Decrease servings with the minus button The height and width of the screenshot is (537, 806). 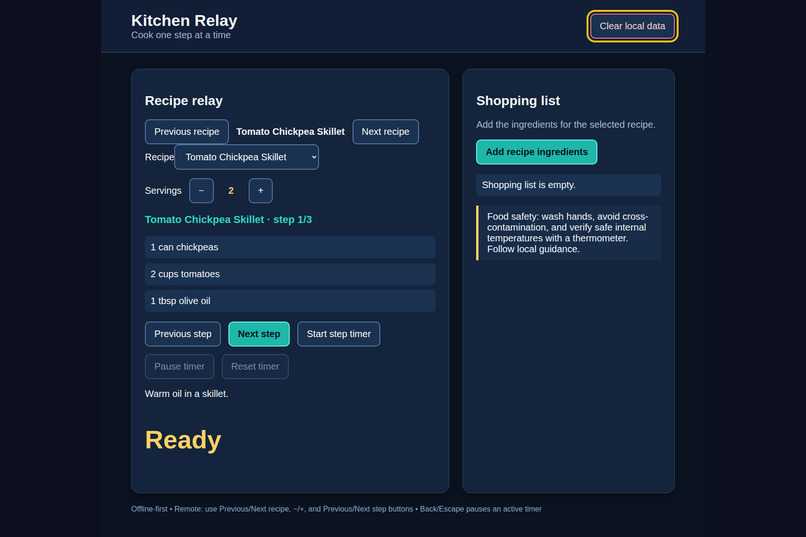coord(202,191)
